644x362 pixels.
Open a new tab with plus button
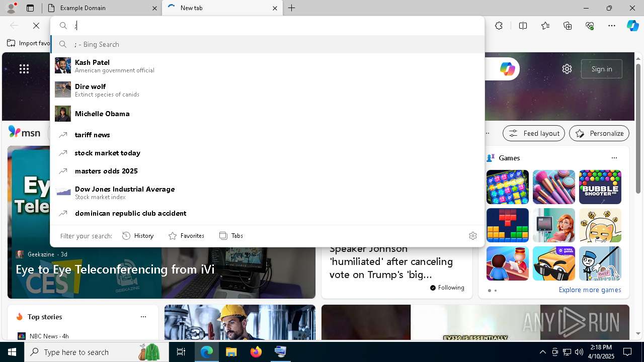(x=292, y=8)
